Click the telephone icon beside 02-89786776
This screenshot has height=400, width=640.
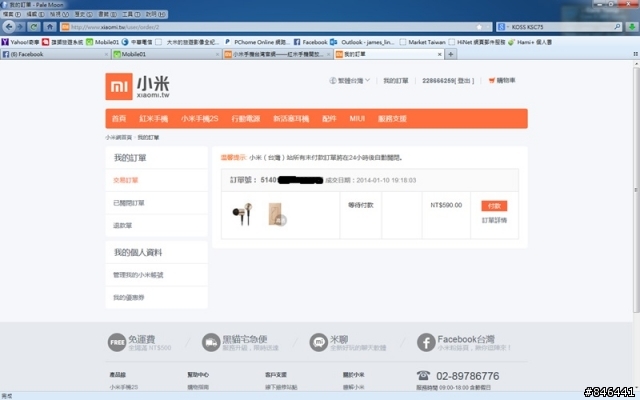coord(423,375)
